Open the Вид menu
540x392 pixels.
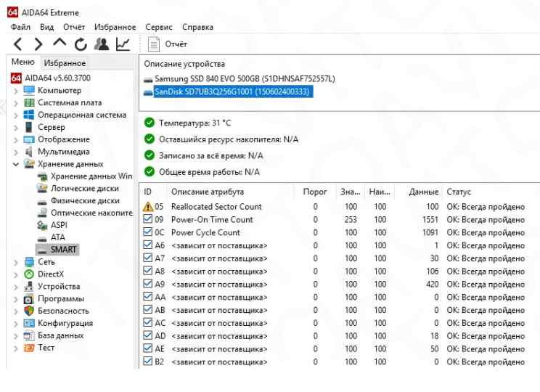46,27
